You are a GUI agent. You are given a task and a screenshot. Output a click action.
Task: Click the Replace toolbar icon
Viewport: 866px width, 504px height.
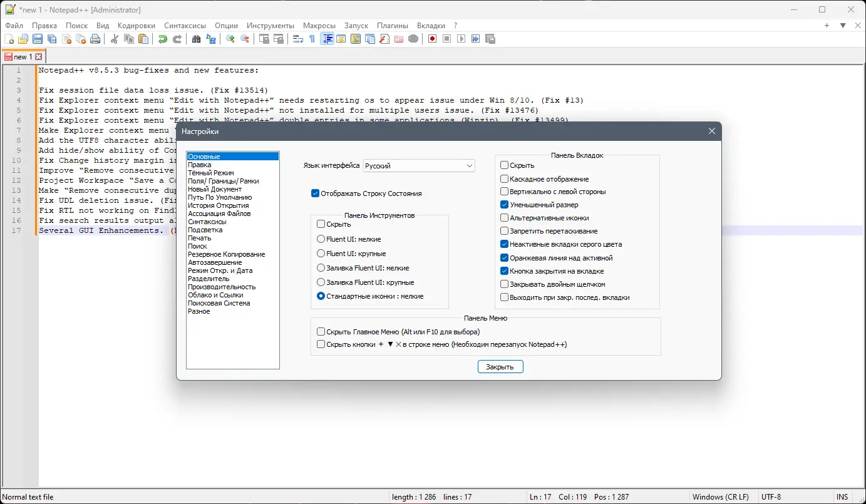point(211,39)
